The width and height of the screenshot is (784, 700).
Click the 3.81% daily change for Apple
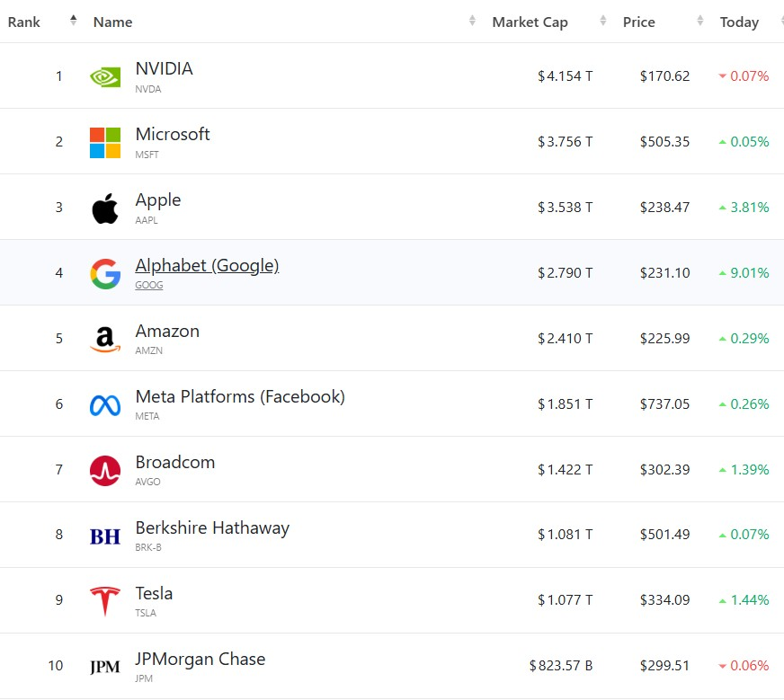point(744,208)
